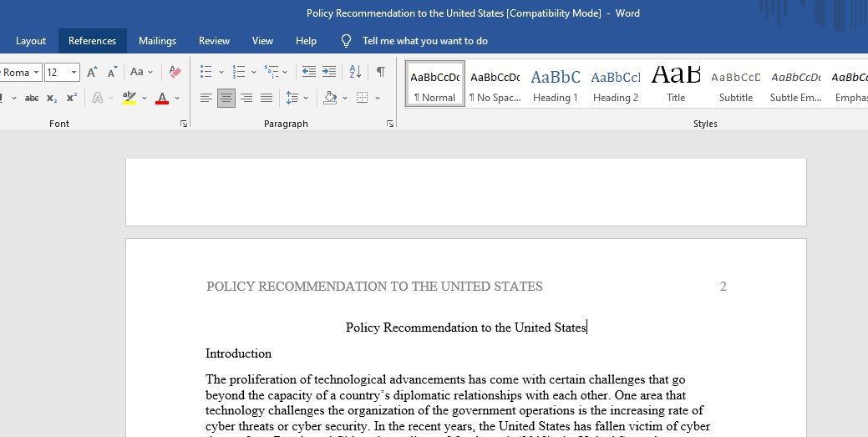Expand numbering library dropdown arrow
This screenshot has height=437, width=868.
coord(254,72)
